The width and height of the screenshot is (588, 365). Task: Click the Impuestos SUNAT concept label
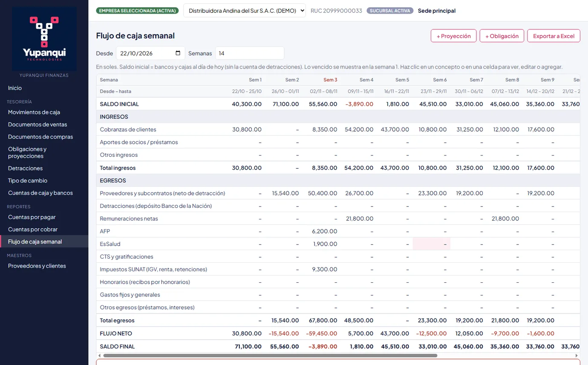click(x=153, y=269)
